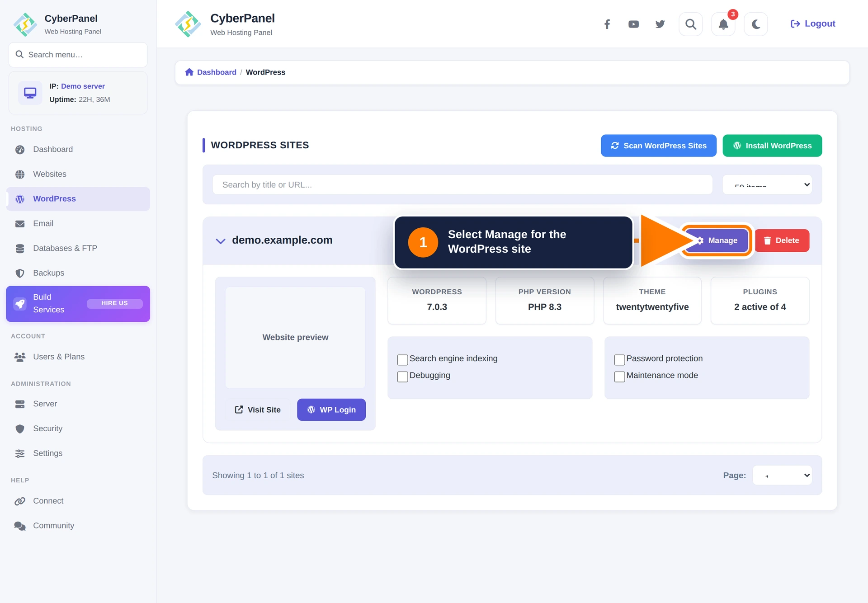This screenshot has height=603, width=868.
Task: Select WordPress in the sidebar
Action: pyautogui.click(x=78, y=199)
